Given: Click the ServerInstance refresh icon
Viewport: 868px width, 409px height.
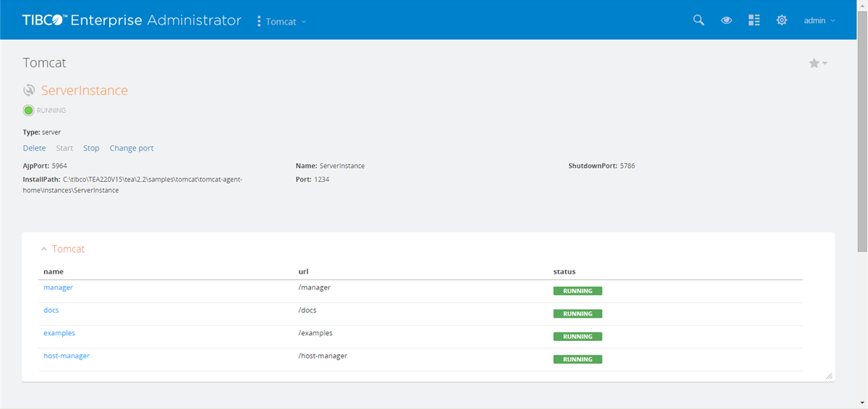Looking at the screenshot, I should coord(29,90).
